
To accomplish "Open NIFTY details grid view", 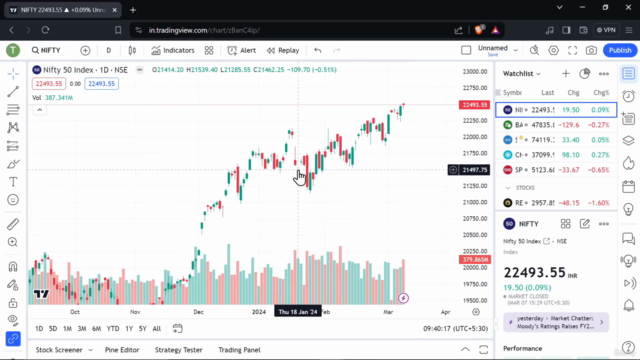I will click(565, 224).
